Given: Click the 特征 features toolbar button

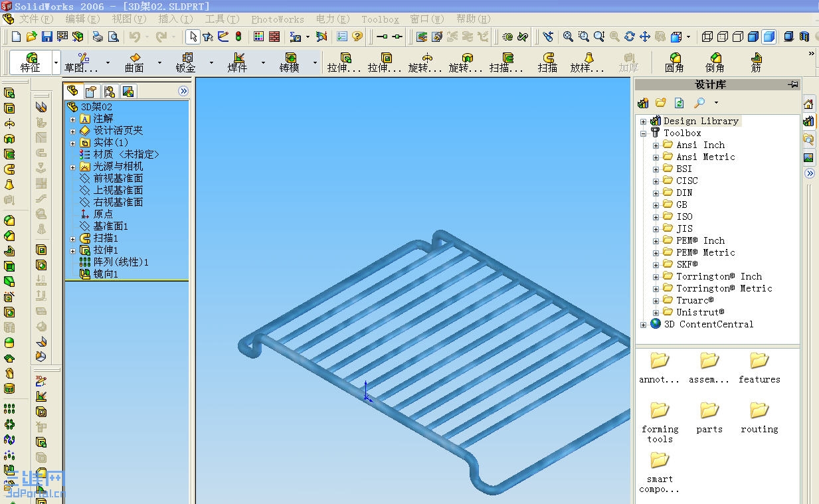Looking at the screenshot, I should pos(31,62).
